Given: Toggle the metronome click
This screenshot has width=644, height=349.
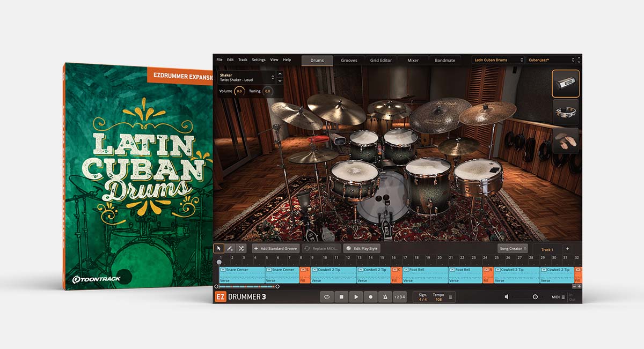Looking at the screenshot, I should coord(385,296).
